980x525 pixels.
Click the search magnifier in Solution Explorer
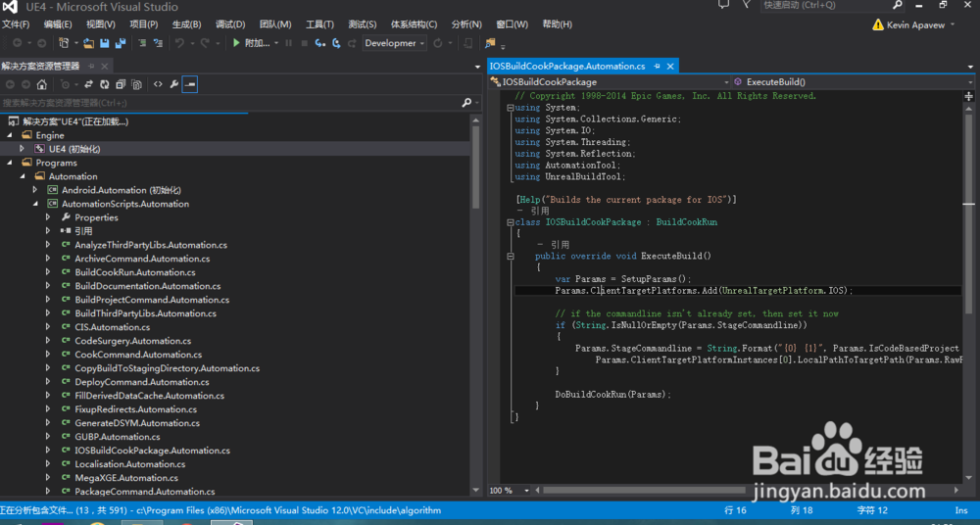point(466,103)
